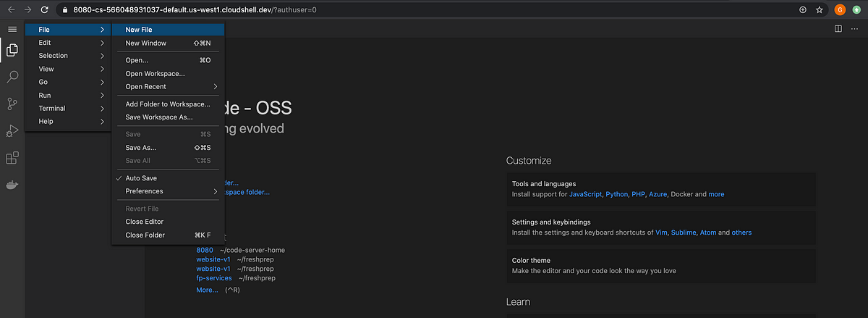868x318 pixels.
Task: Click the More... recent link
Action: pyautogui.click(x=207, y=290)
